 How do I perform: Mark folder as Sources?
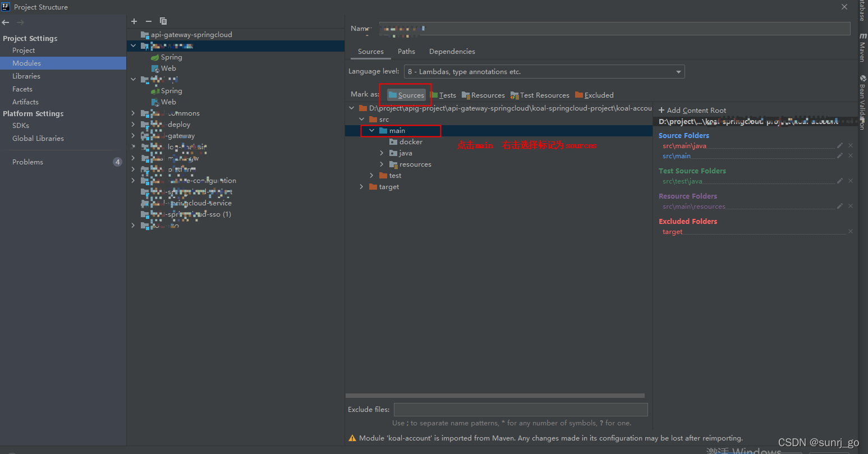pos(406,95)
